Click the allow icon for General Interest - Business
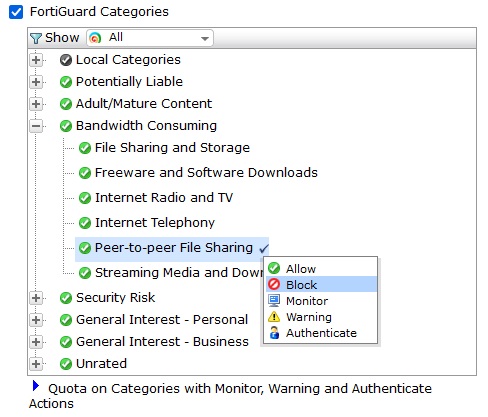This screenshot has height=417, width=488. [x=66, y=342]
